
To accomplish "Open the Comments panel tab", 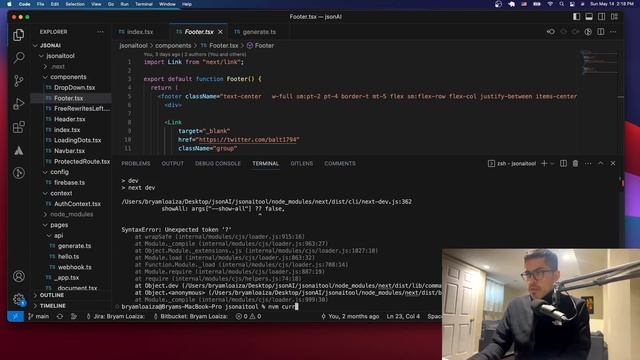I will pyautogui.click(x=340, y=163).
